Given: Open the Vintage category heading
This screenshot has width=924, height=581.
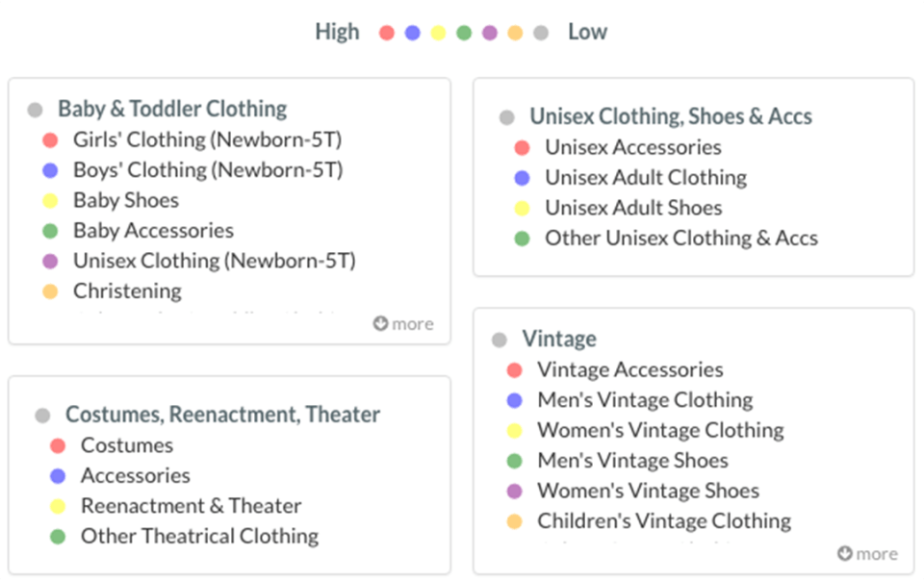Looking at the screenshot, I should click(x=559, y=339).
